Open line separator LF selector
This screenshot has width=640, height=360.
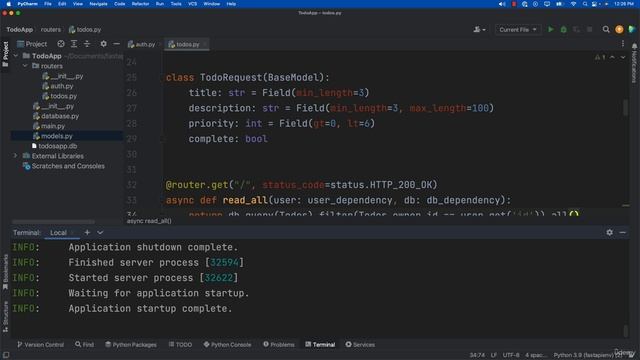tap(494, 355)
